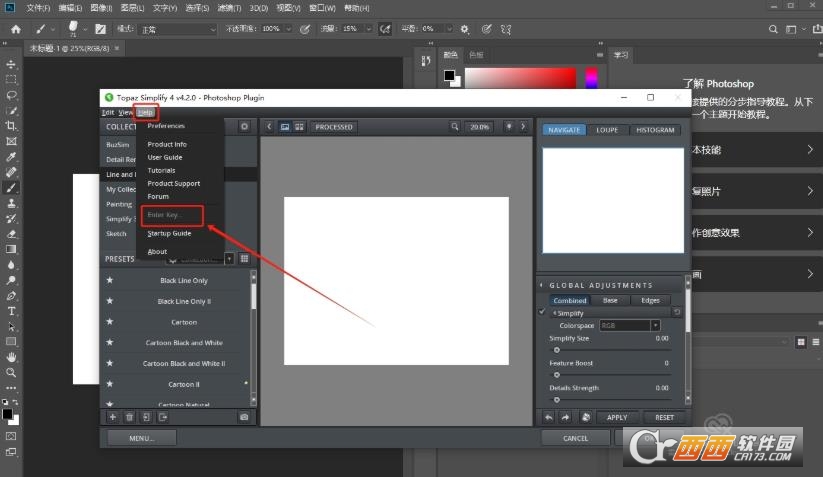Select the Base adjustment button
Image resolution: width=823 pixels, height=477 pixels.
pyautogui.click(x=610, y=301)
